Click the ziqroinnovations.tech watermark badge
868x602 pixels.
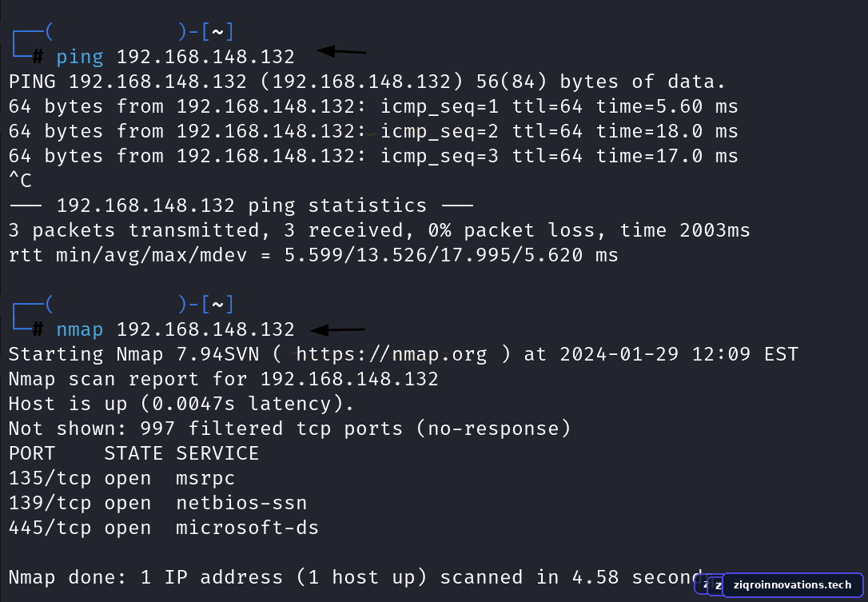(792, 585)
